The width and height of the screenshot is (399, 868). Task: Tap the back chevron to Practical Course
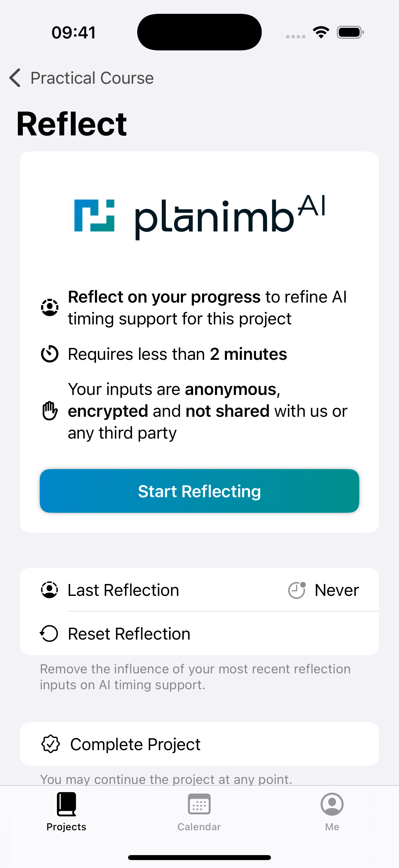(15, 78)
